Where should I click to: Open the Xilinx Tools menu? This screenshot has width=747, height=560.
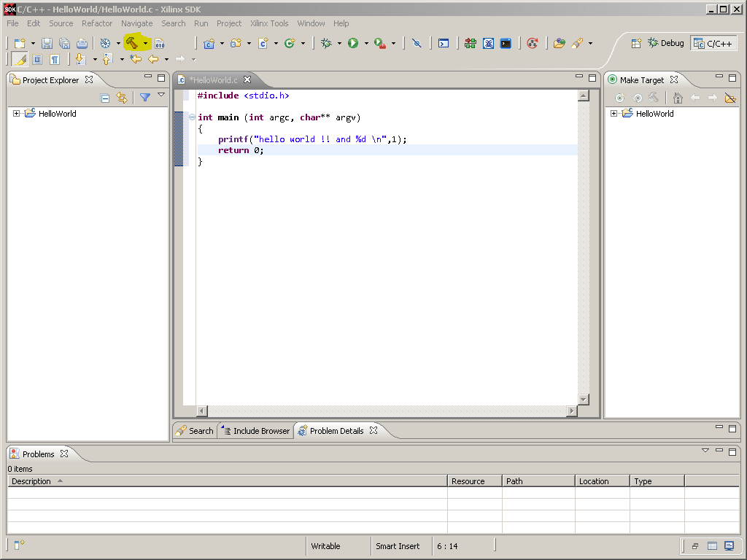point(269,23)
